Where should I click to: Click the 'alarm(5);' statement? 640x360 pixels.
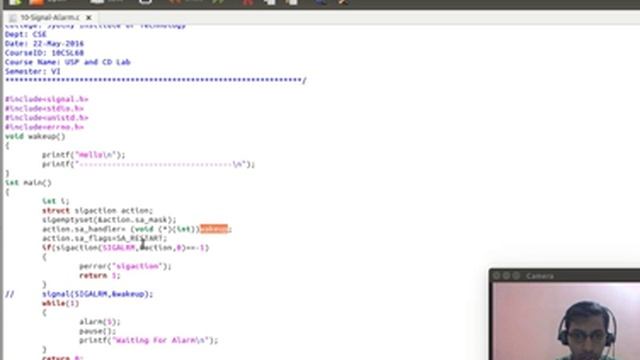click(x=100, y=322)
